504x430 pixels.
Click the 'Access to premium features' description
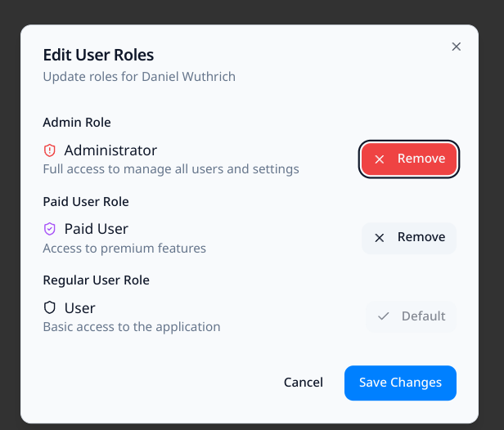[x=124, y=249]
